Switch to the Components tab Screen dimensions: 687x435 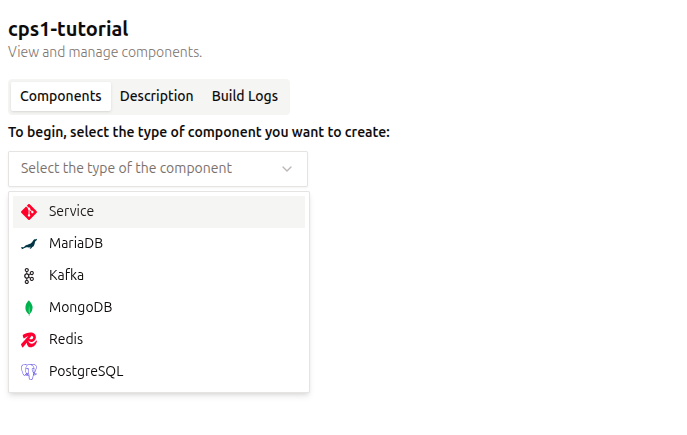[61, 96]
